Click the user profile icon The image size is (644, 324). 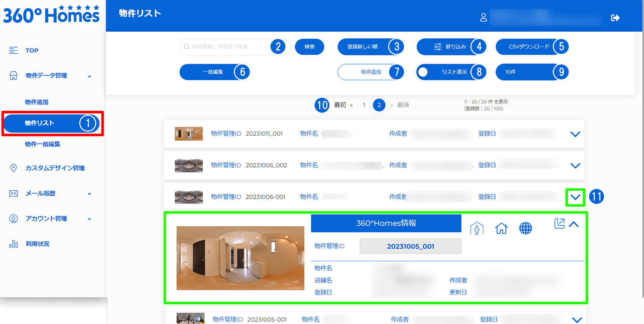click(x=483, y=17)
